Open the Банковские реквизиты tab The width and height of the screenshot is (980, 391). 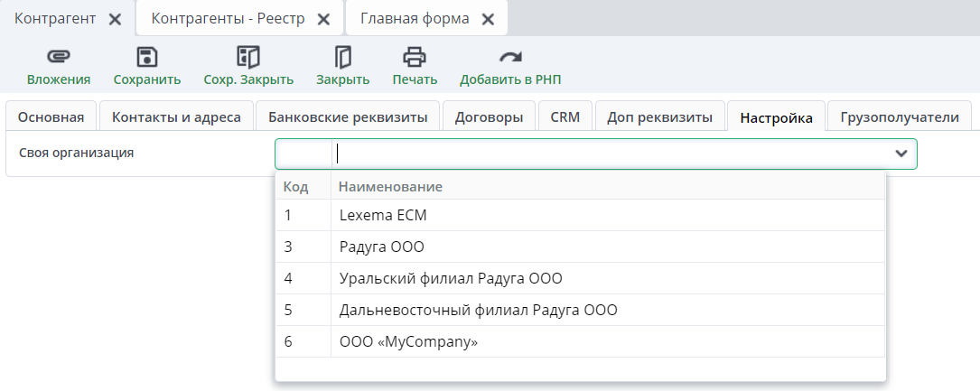[347, 116]
